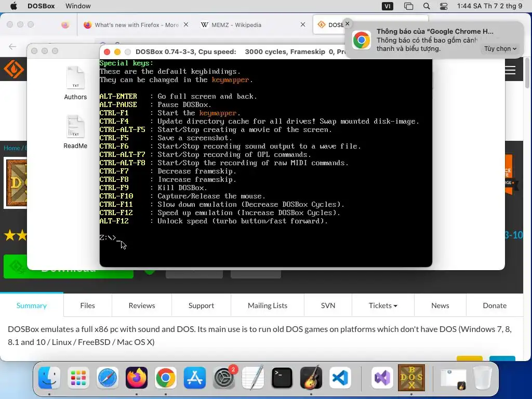
Task: Select the Reviews tab
Action: [x=142, y=305]
